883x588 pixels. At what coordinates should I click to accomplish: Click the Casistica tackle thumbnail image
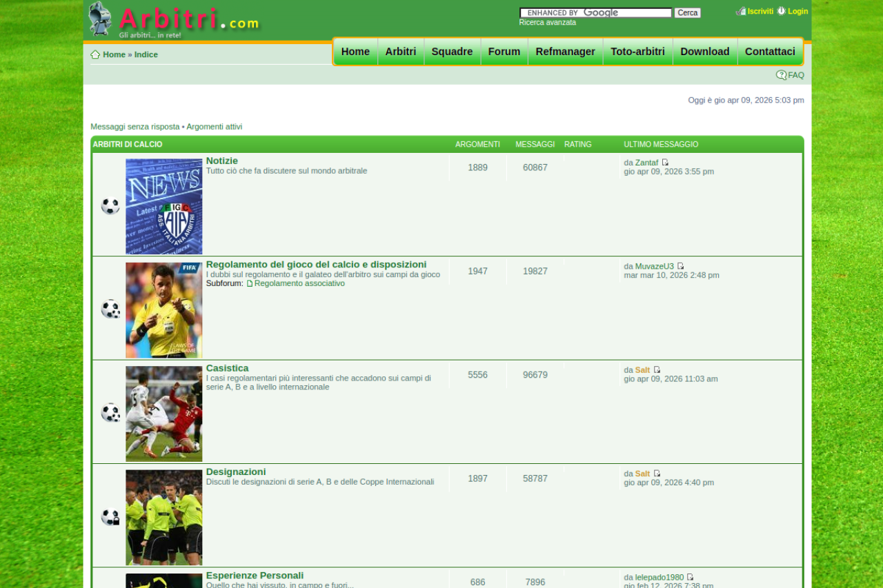tap(164, 414)
